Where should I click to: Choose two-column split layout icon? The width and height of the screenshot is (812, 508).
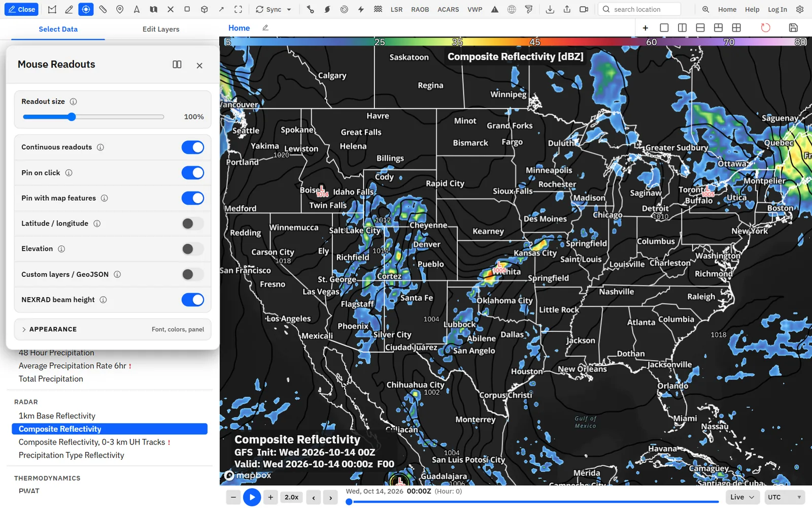click(x=682, y=27)
